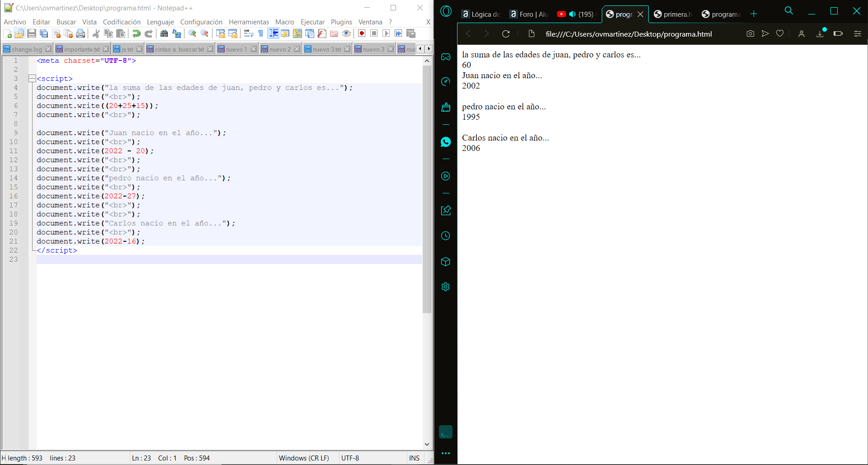Open the Editar menu
The height and width of the screenshot is (465, 868).
point(41,22)
